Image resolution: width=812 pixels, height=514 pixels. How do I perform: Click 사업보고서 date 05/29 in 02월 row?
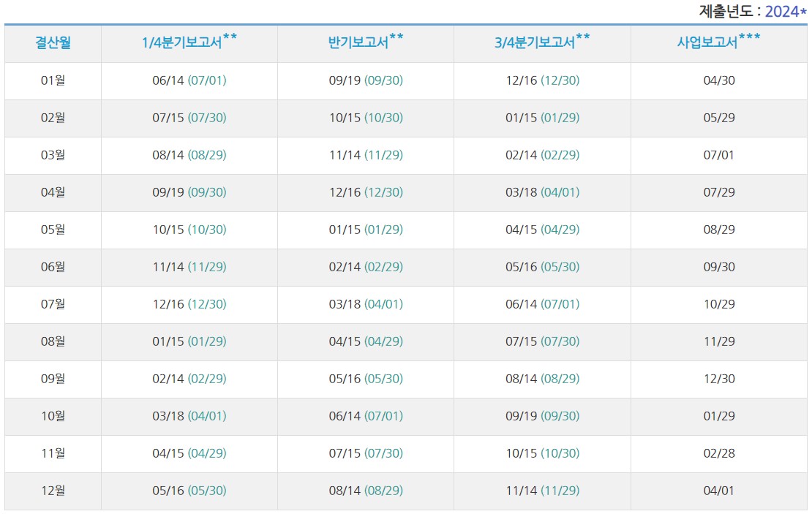(x=719, y=118)
